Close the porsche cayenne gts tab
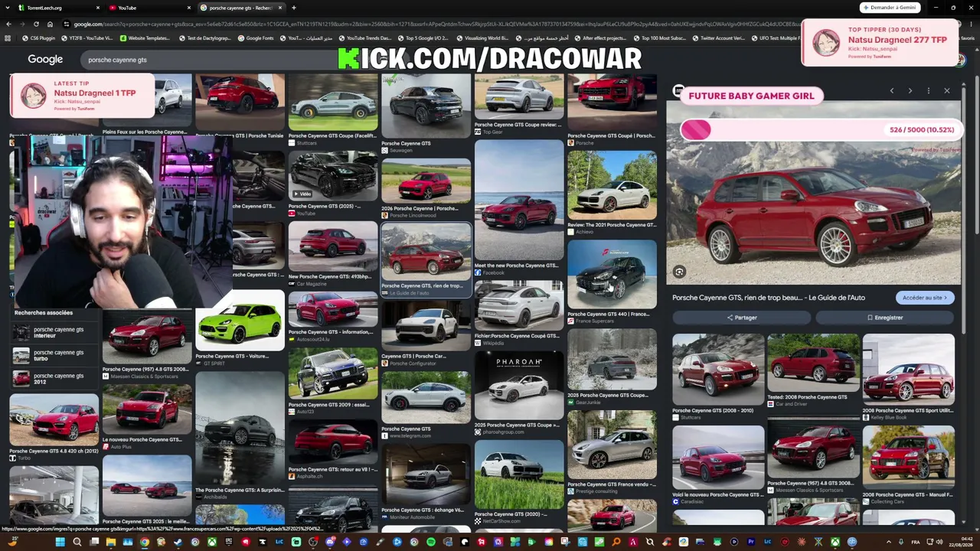 pyautogui.click(x=280, y=8)
